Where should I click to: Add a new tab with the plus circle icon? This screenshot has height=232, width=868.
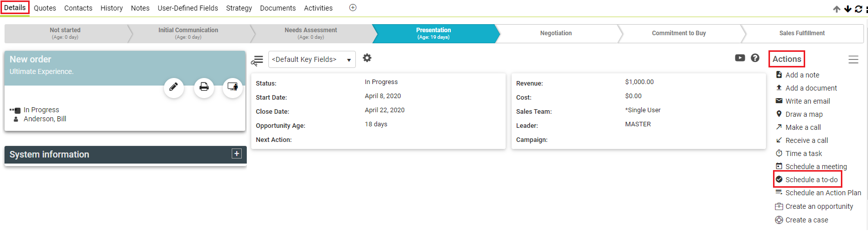click(353, 8)
